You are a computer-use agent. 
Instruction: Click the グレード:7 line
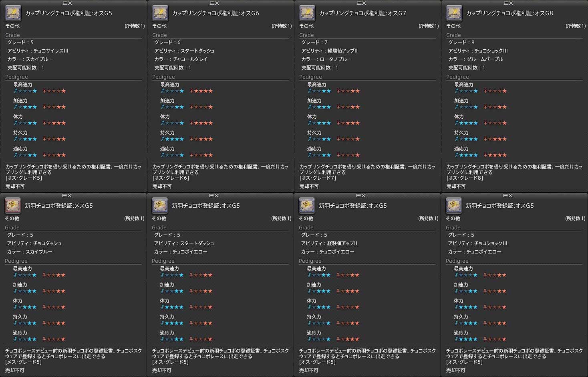click(314, 43)
